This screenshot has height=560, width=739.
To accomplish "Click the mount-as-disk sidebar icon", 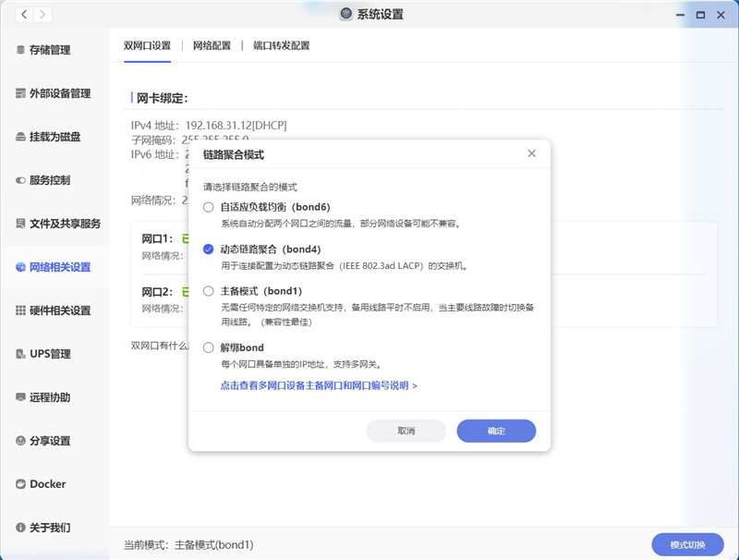I will point(20,137).
